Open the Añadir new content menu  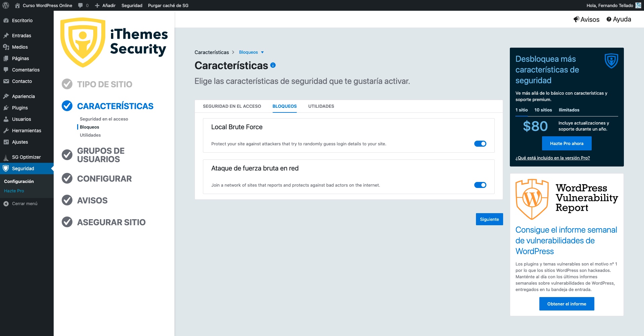[105, 5]
